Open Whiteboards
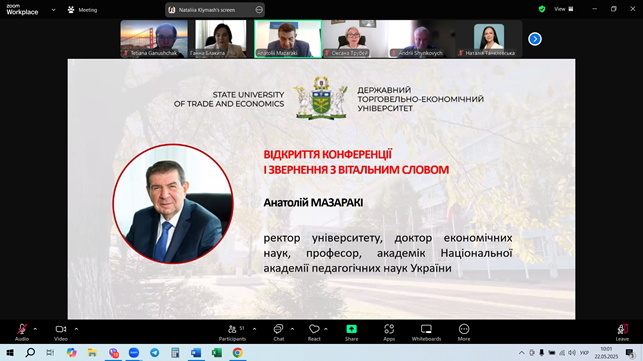Viewport: 643px width, 361px height. click(426, 332)
